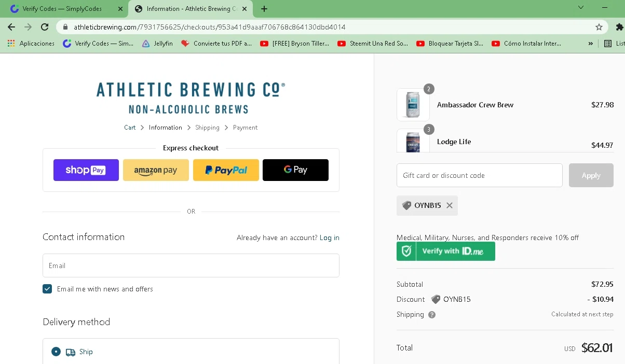
Task: Reload the page with refresh icon
Action: tap(45, 27)
